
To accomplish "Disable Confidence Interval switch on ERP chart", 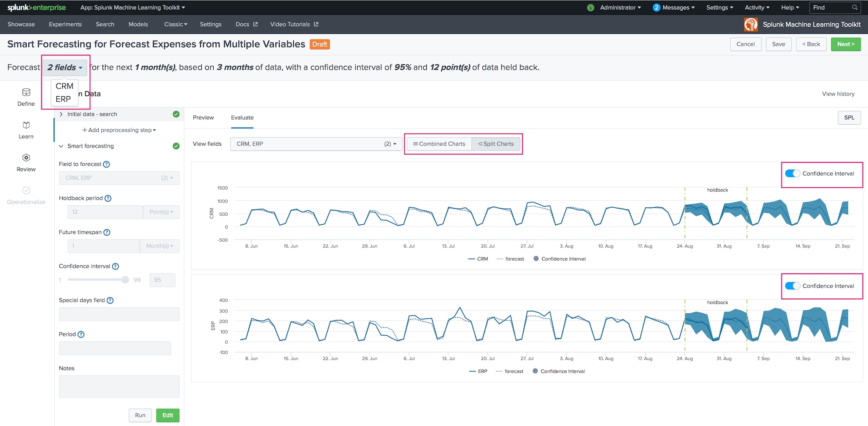I will tap(792, 286).
